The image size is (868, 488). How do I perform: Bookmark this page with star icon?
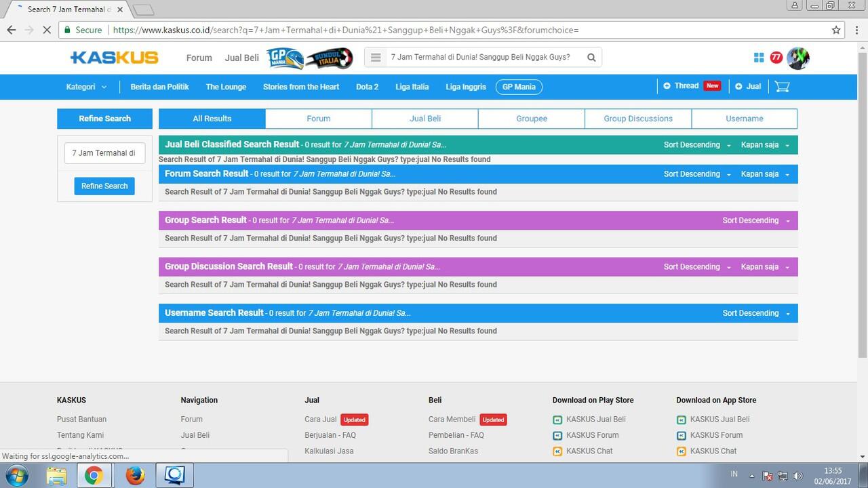[x=836, y=30]
